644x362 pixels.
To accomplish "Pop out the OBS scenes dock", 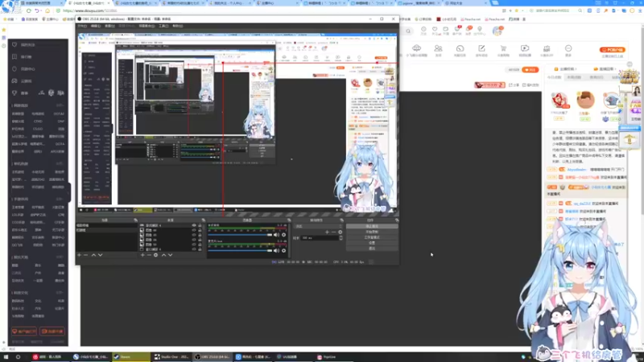I will pyautogui.click(x=135, y=220).
